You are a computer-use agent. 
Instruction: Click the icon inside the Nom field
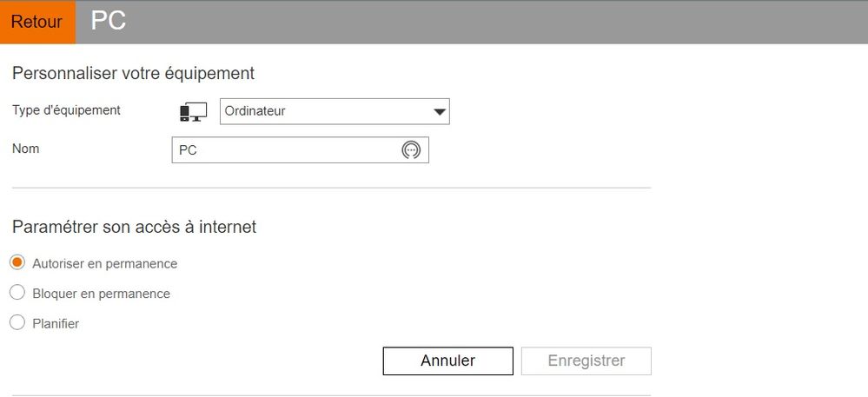tap(411, 150)
